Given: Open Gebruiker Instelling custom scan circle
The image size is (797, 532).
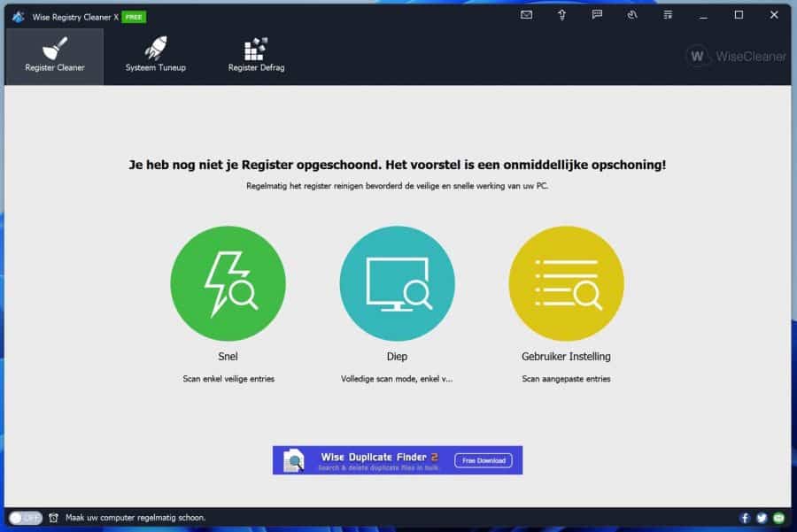Looking at the screenshot, I should click(x=566, y=283).
